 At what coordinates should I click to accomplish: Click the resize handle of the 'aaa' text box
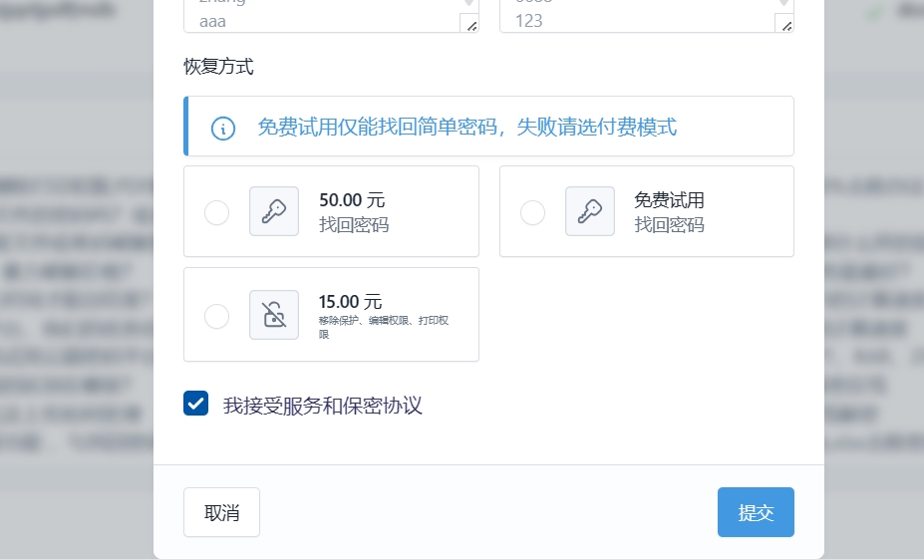click(x=469, y=24)
